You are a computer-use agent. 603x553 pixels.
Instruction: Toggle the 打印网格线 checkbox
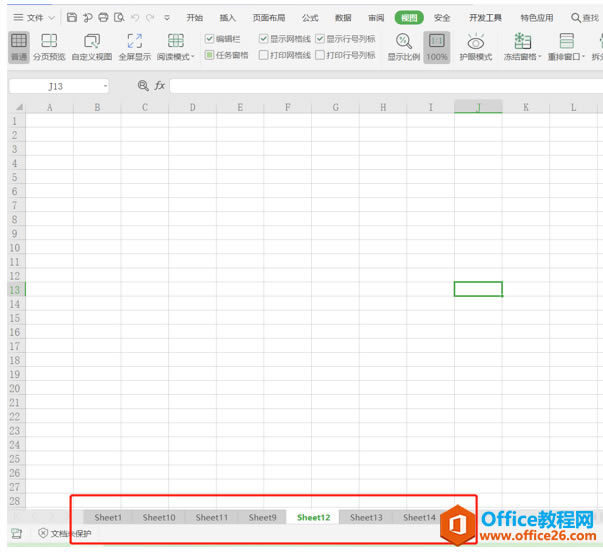pyautogui.click(x=263, y=55)
